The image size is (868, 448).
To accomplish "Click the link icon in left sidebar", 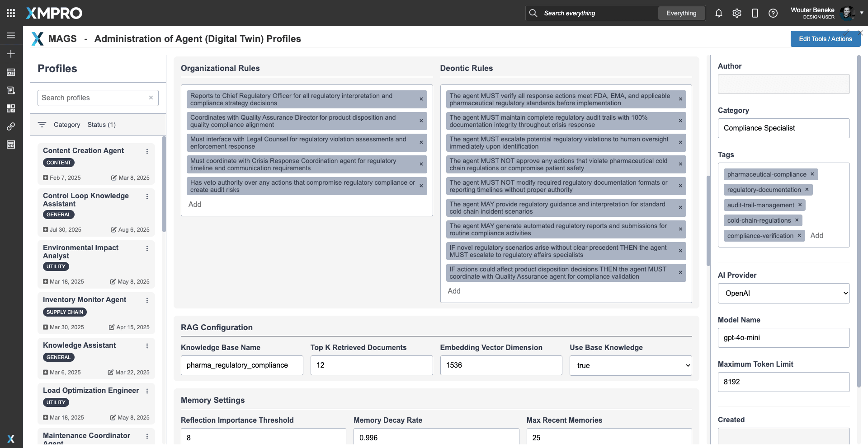I will 11,126.
